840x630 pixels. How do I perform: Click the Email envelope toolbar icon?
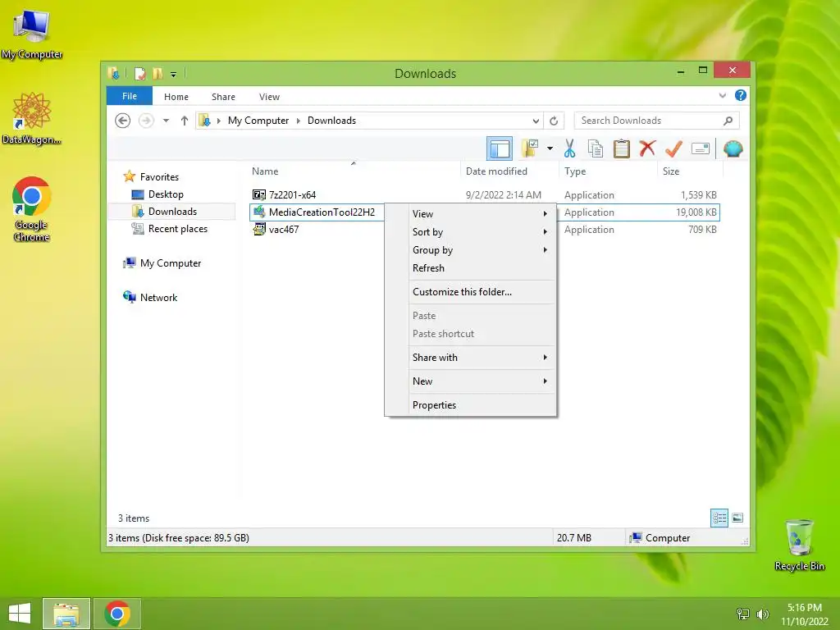[x=701, y=148]
